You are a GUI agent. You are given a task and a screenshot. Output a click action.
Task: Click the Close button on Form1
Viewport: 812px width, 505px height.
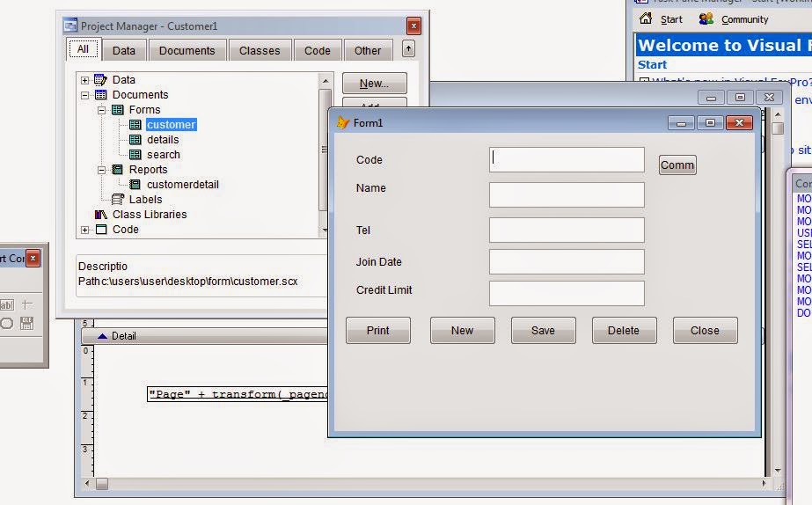pos(706,331)
